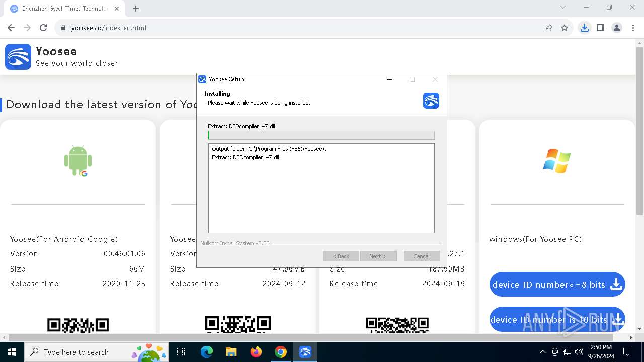Open File Explorer from taskbar
644x362 pixels.
pos(231,352)
